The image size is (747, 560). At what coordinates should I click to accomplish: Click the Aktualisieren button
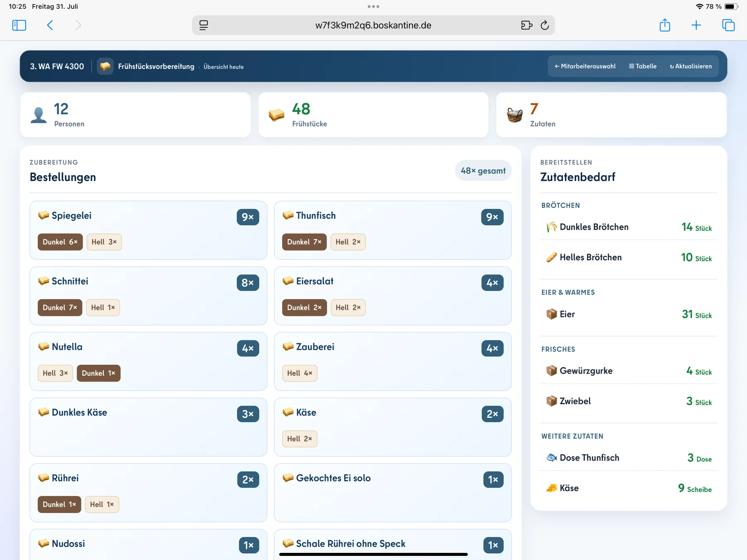coord(691,66)
